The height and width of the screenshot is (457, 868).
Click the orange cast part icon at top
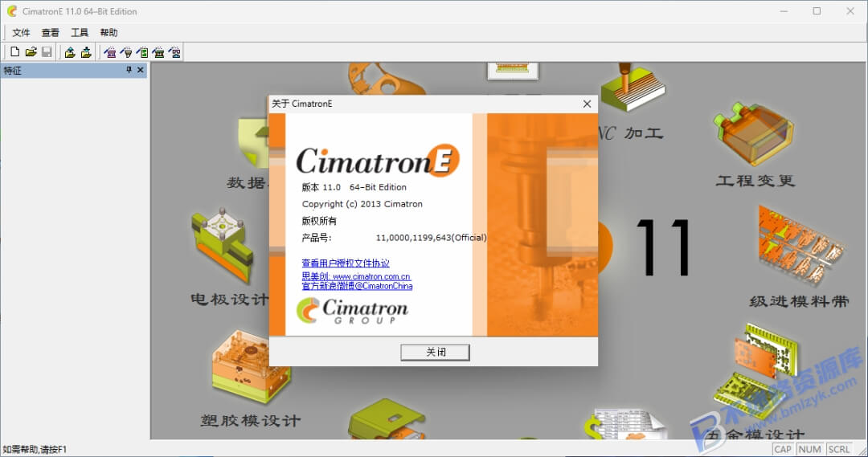tap(385, 79)
